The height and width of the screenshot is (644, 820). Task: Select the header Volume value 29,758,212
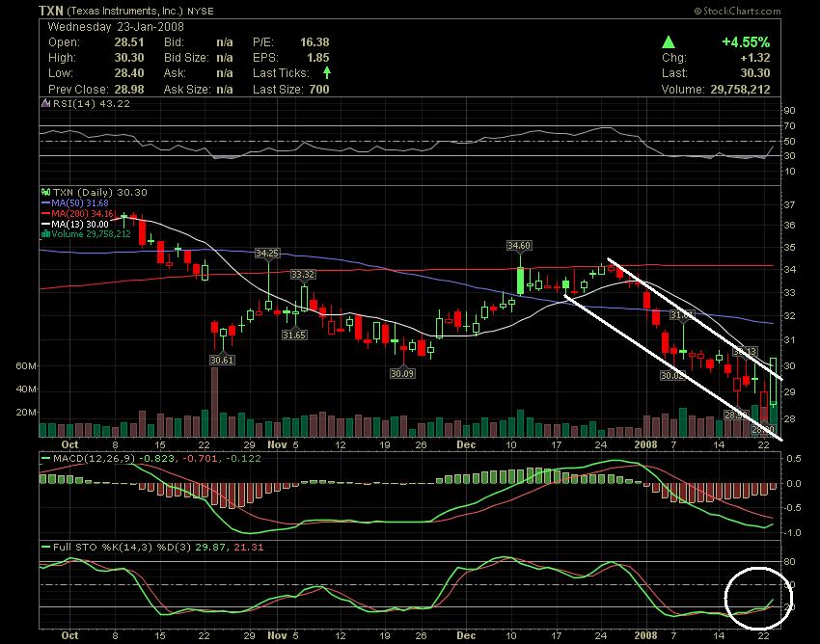pos(740,90)
